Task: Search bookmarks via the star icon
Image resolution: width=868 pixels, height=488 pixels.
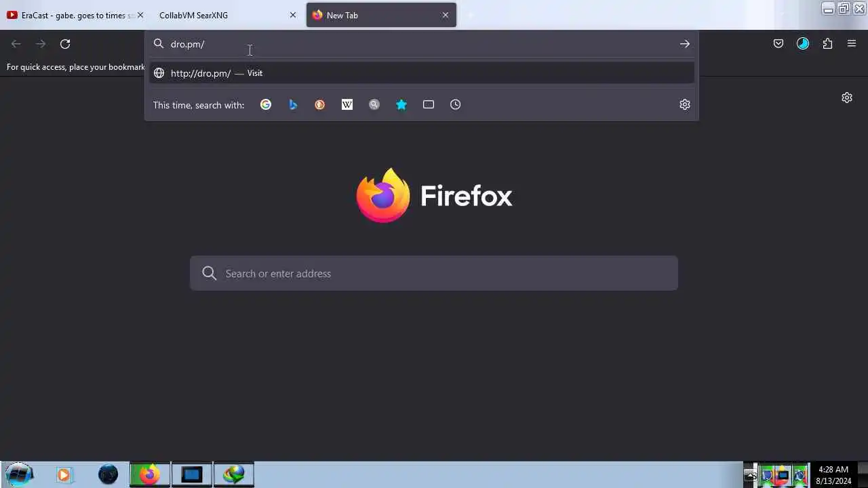Action: tap(401, 104)
